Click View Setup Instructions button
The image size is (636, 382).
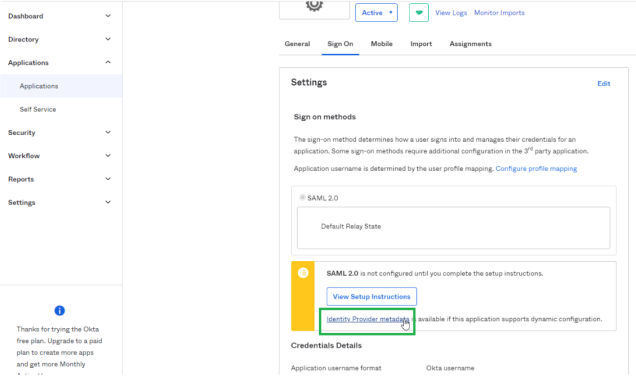click(x=372, y=296)
